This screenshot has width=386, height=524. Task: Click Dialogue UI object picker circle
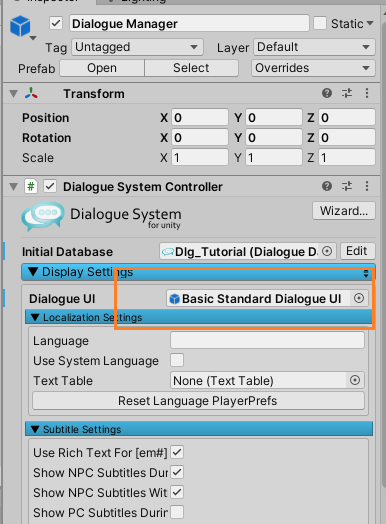coord(359,298)
